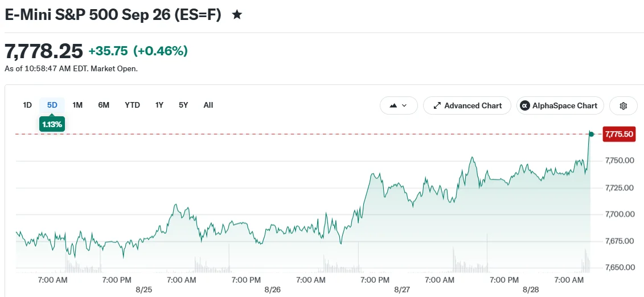644x297 pixels.
Task: Select the All time range
Action: tap(208, 105)
